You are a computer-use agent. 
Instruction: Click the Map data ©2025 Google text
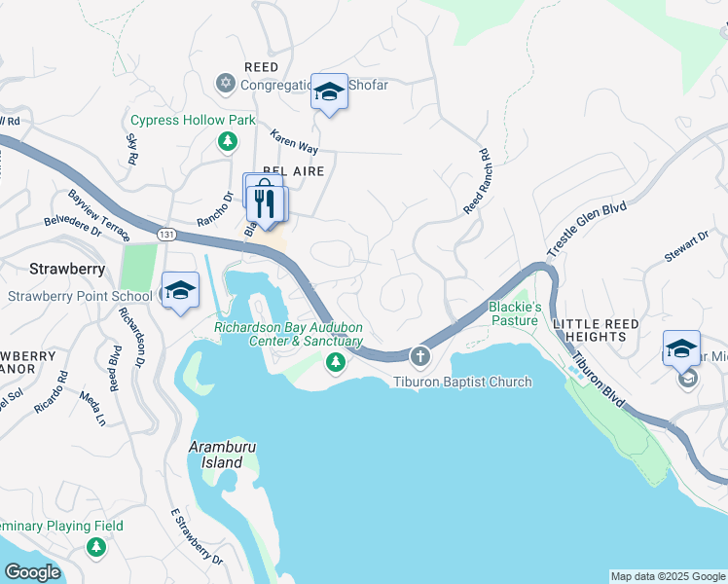coord(668,576)
